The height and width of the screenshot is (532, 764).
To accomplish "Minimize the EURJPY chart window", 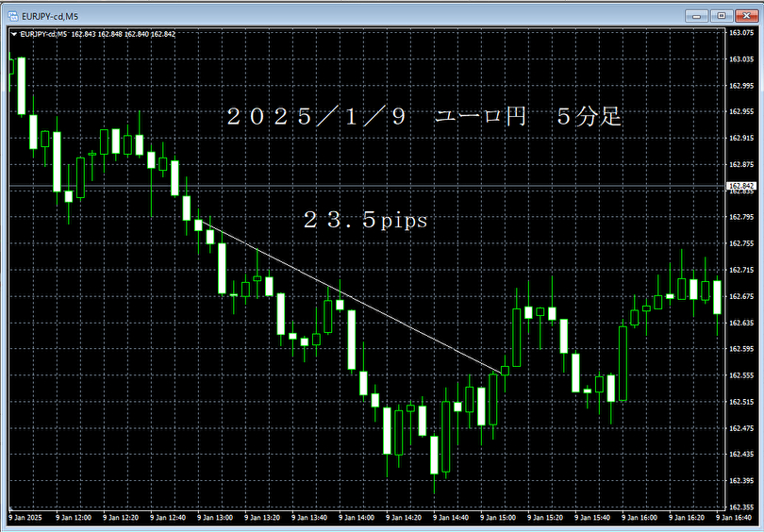I will 696,16.
